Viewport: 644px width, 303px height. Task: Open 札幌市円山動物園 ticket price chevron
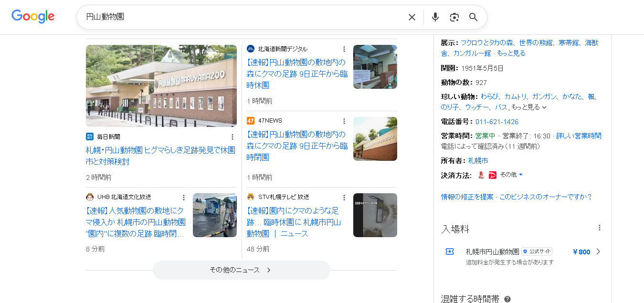[x=598, y=251]
